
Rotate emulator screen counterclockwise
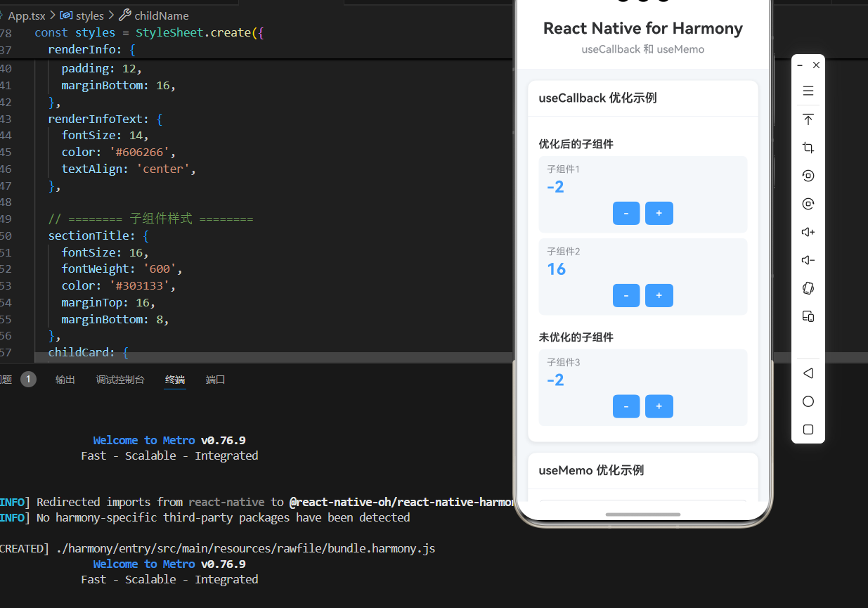pyautogui.click(x=808, y=176)
